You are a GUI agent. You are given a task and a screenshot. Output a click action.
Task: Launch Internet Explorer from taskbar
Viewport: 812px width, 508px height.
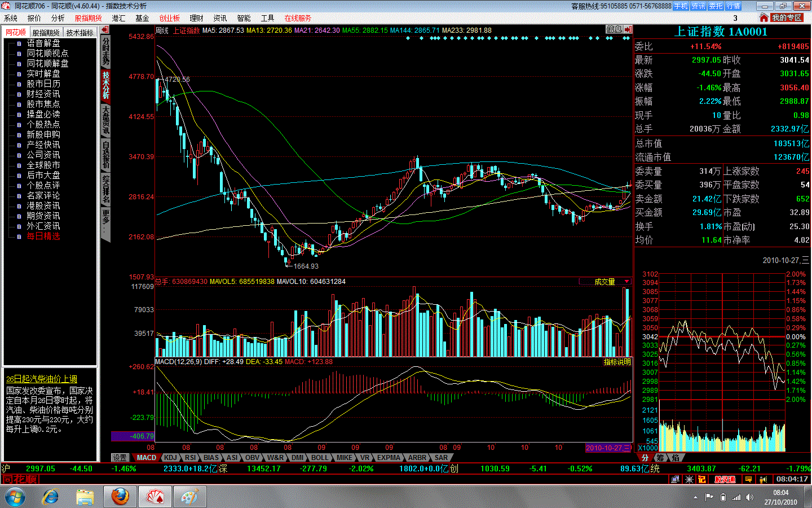[50, 497]
